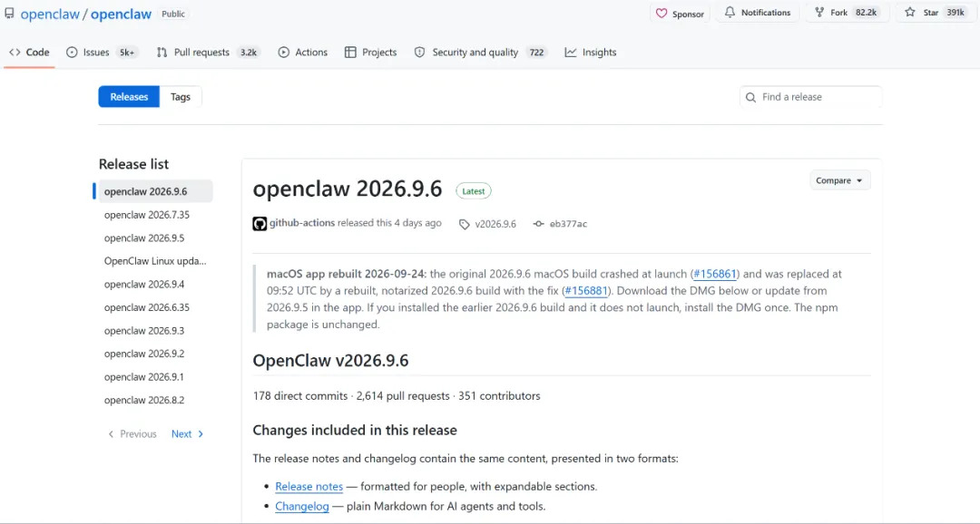The height and width of the screenshot is (524, 980).
Task: Open the Issues tab
Action: pos(101,53)
